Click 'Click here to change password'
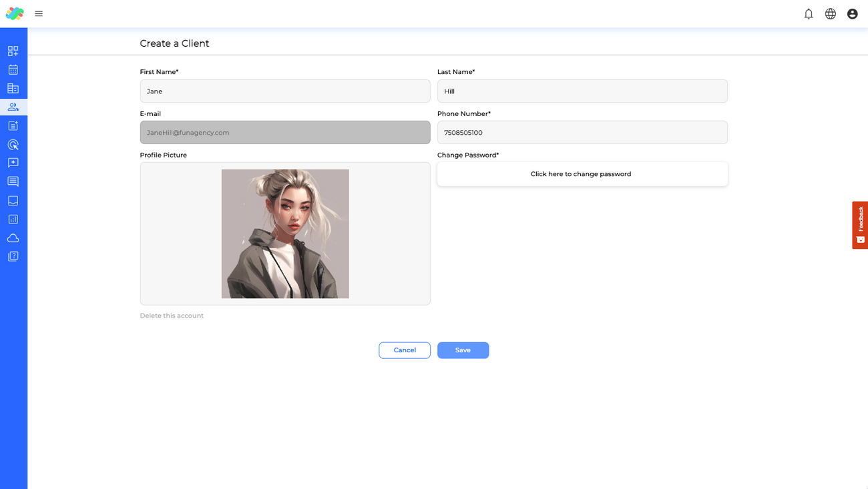868x489 pixels. (582, 174)
